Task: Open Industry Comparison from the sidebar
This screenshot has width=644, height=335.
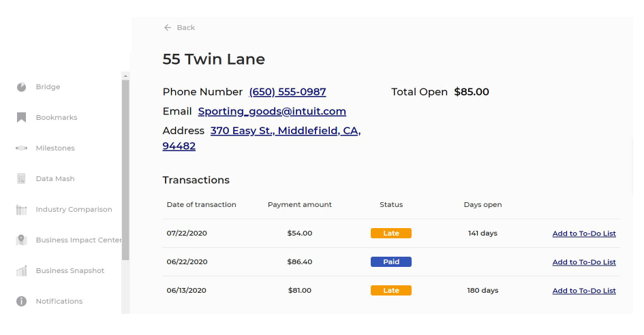Action: point(74,210)
